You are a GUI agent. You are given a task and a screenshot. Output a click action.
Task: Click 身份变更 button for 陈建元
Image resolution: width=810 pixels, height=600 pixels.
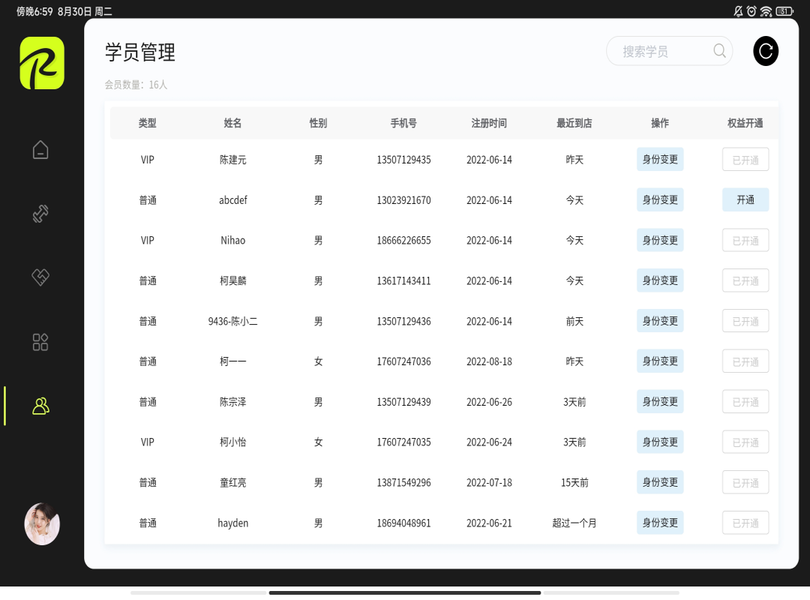[x=659, y=159]
